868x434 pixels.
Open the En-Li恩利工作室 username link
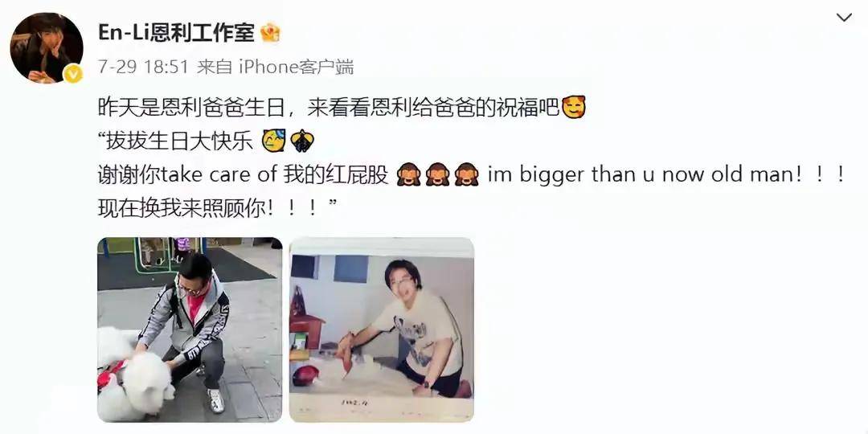pos(176,33)
